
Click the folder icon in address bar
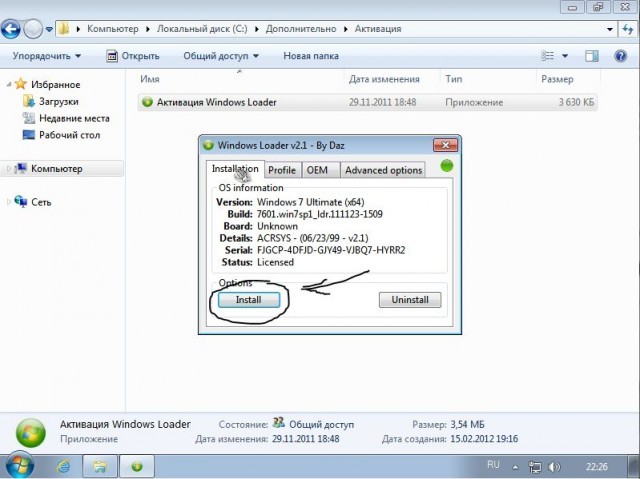click(63, 29)
